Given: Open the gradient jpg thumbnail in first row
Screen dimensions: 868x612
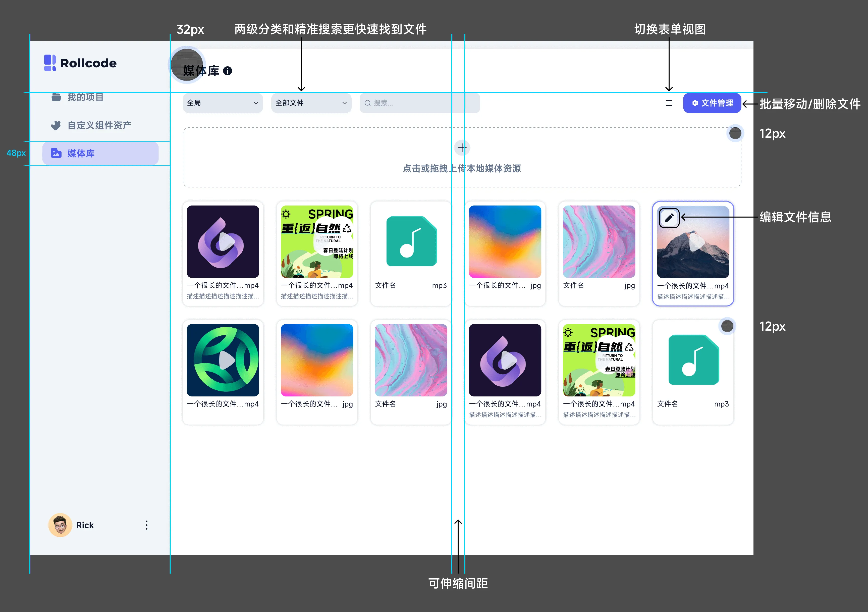Looking at the screenshot, I should click(x=505, y=241).
